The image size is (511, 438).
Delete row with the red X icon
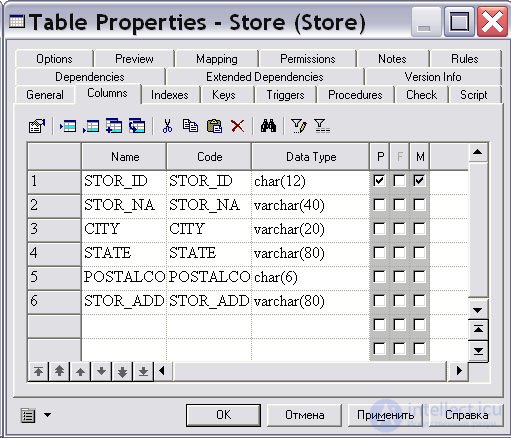click(x=237, y=126)
